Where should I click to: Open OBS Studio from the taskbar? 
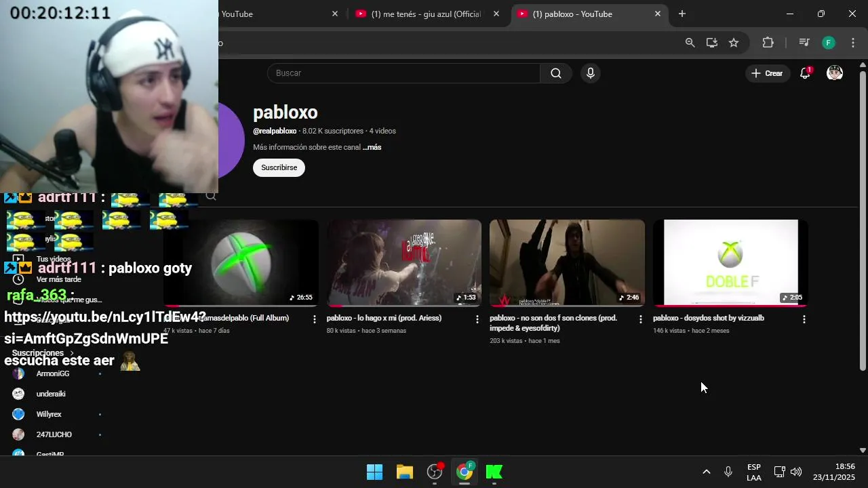[435, 472]
